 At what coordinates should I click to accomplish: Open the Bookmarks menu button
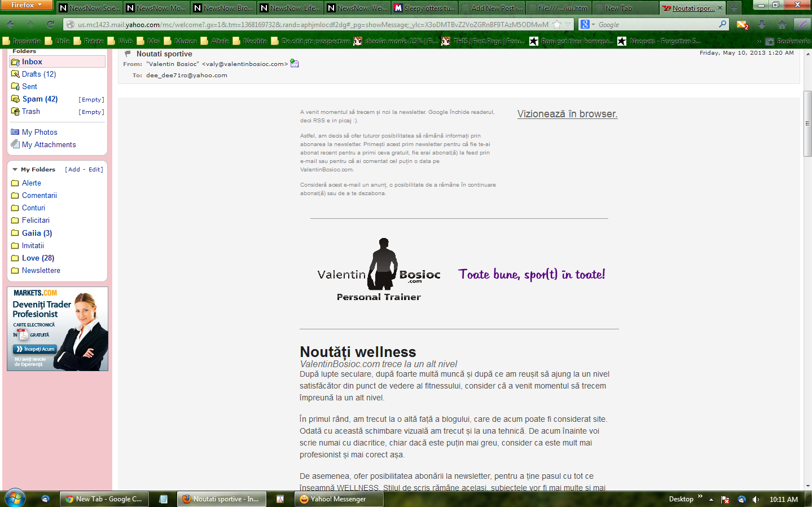click(x=788, y=41)
